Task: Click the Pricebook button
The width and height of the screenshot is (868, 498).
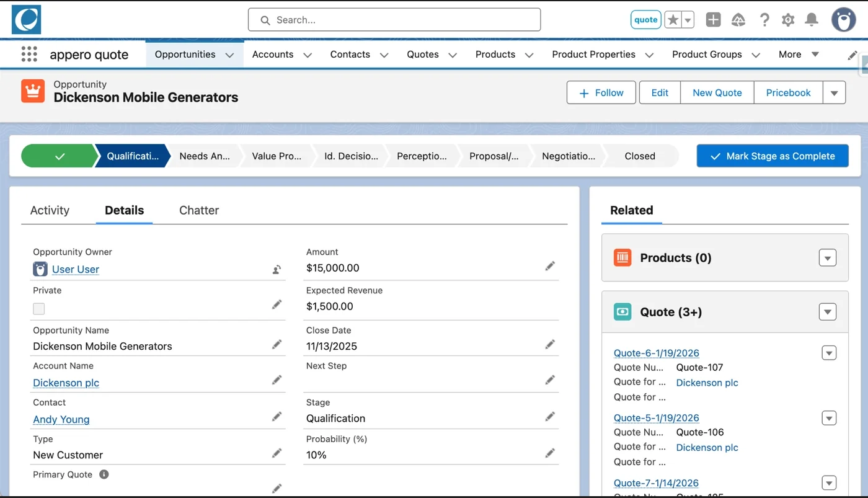Action: click(789, 93)
